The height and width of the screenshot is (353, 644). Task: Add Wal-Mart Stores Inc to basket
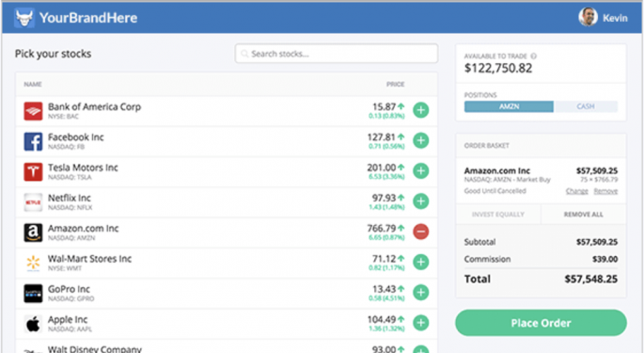tap(420, 263)
